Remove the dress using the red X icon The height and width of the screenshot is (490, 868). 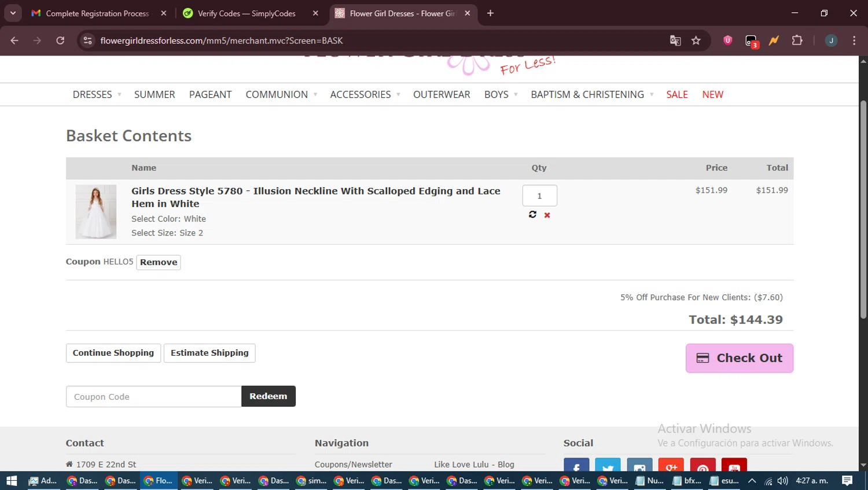(x=547, y=215)
